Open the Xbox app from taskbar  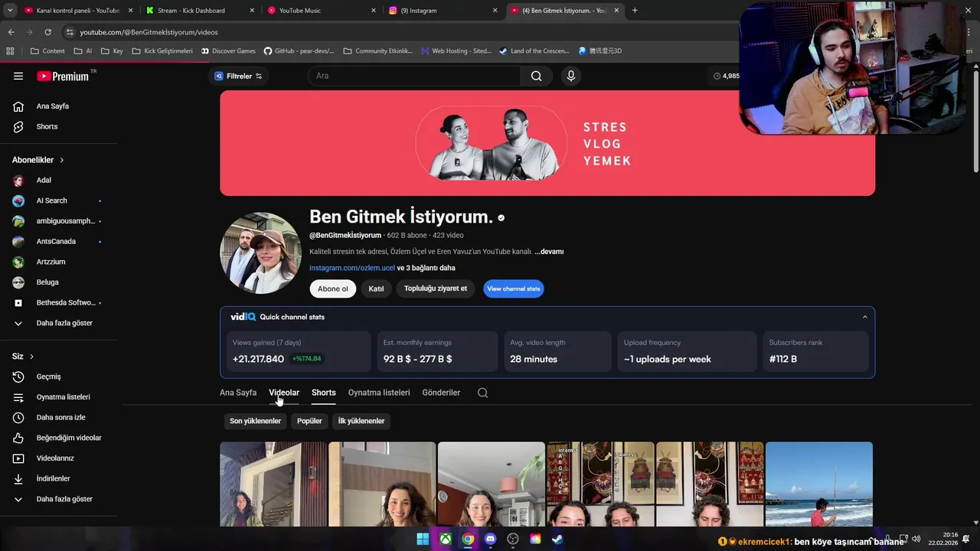point(445,539)
